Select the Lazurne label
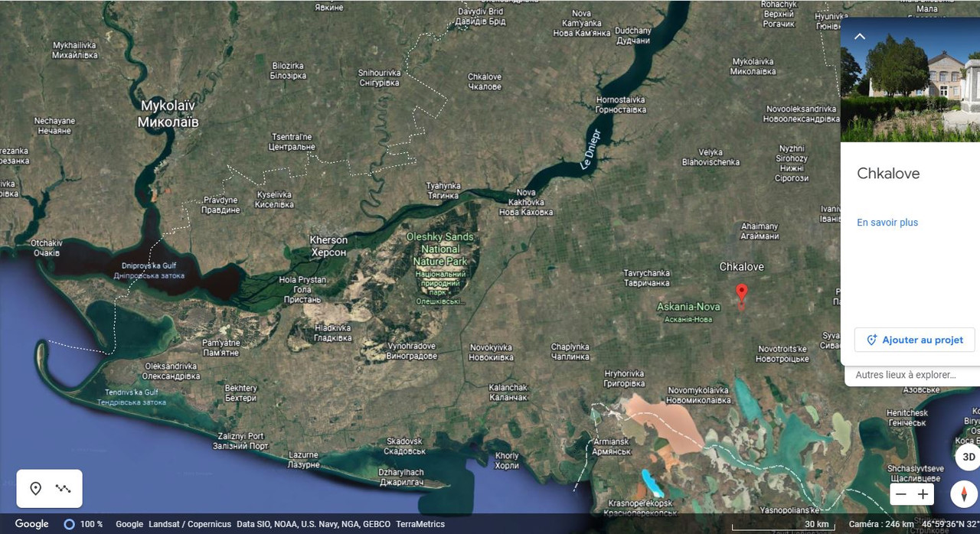Image resolution: width=980 pixels, height=534 pixels. pos(303,459)
